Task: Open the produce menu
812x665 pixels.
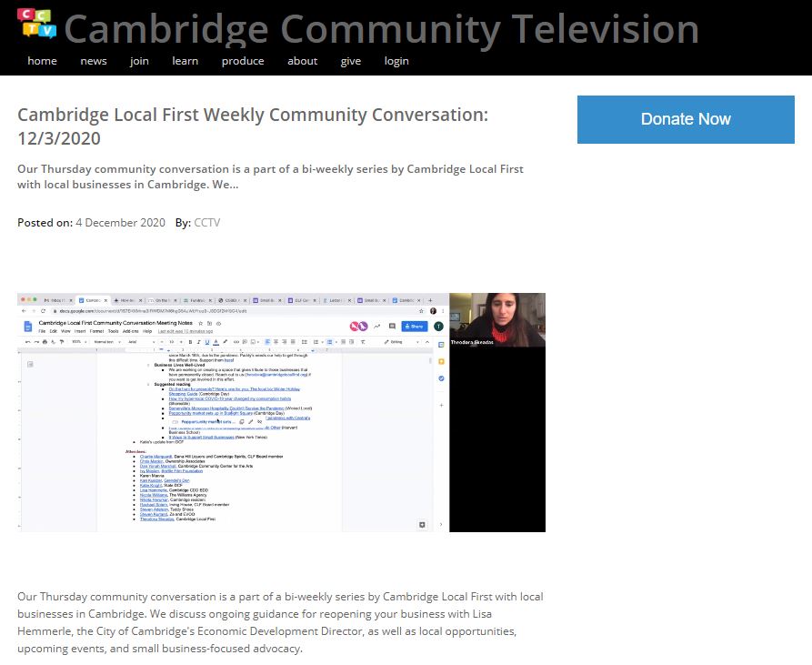Action: pyautogui.click(x=243, y=61)
